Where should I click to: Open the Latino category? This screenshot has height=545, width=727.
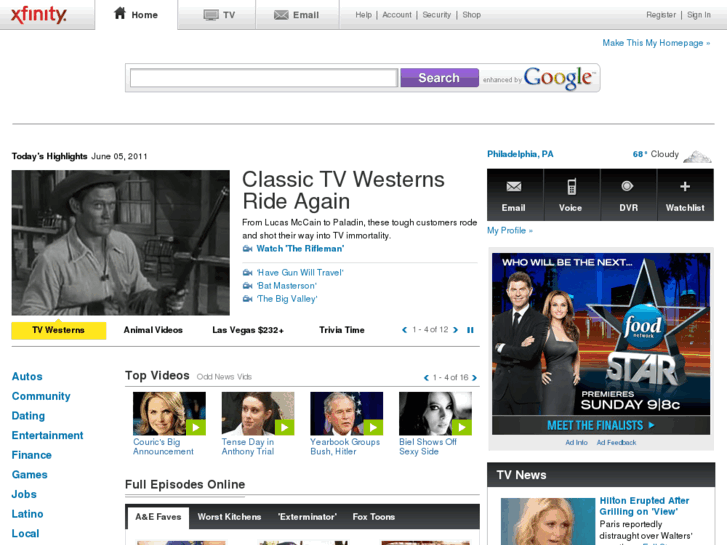tap(27, 514)
